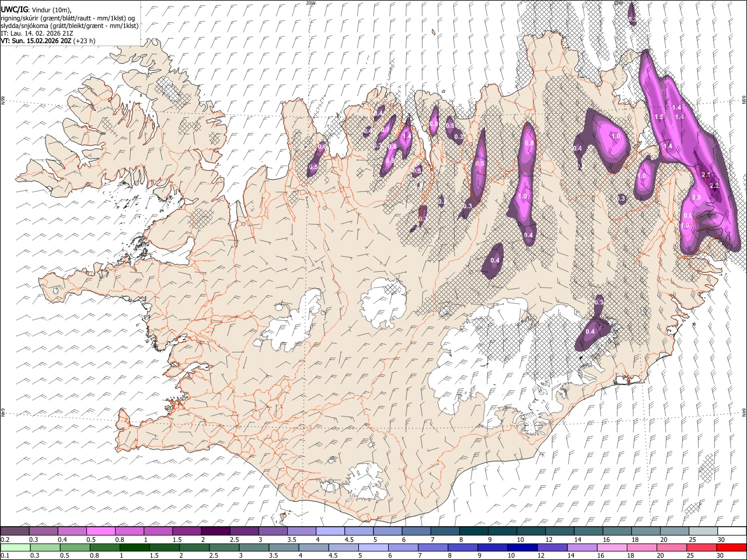Select the bright magenta swatch between 0.5 and 0.8
Image resolution: width=747 pixels, height=560 pixels.
pyautogui.click(x=101, y=531)
